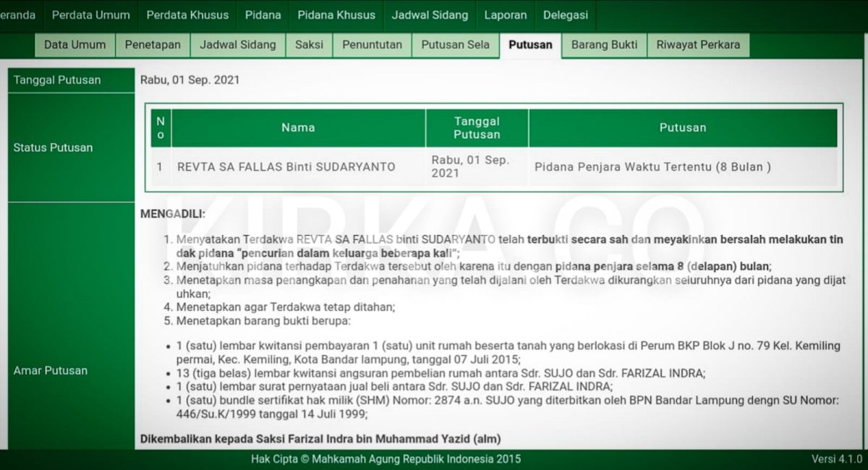Click bullet about surat pernyataan jual beli

(x=394, y=387)
